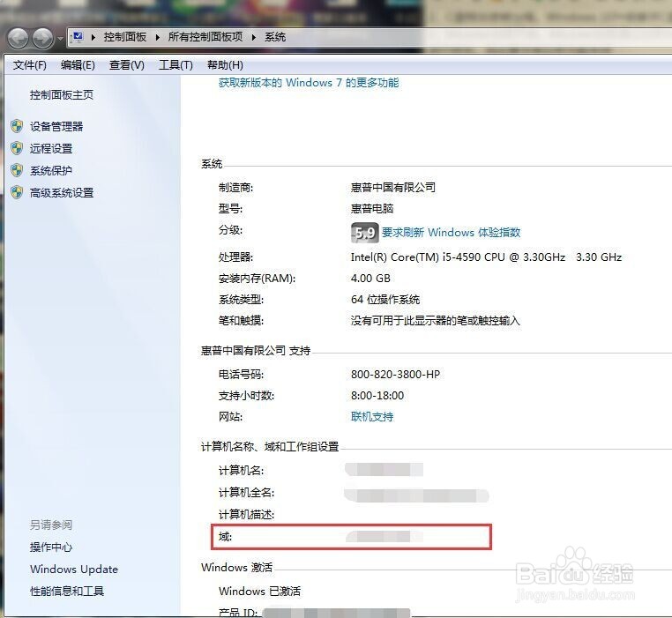
Task: Go to 控制面板主页
Action: (61, 94)
